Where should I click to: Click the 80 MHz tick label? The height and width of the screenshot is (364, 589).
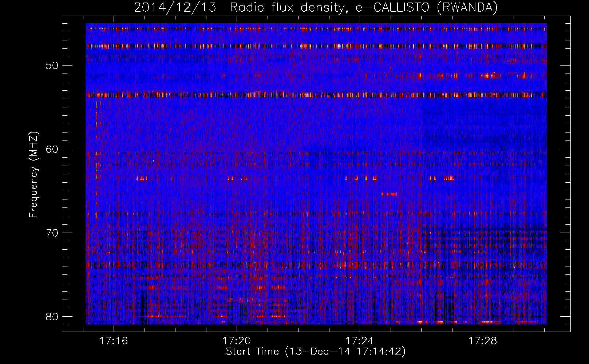(52, 317)
